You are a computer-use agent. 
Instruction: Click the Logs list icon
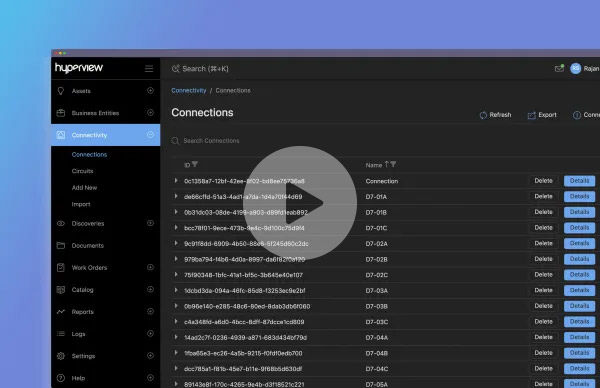coord(60,334)
